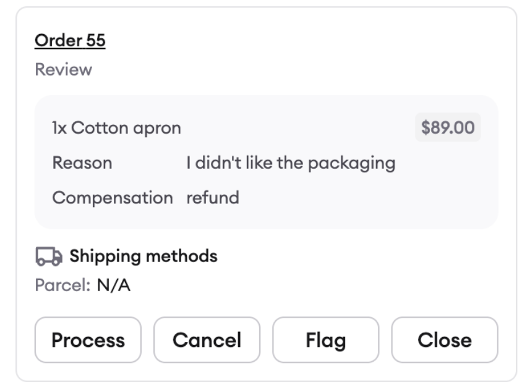The height and width of the screenshot is (392, 532).
Task: Select the N/A parcel value
Action: (113, 285)
